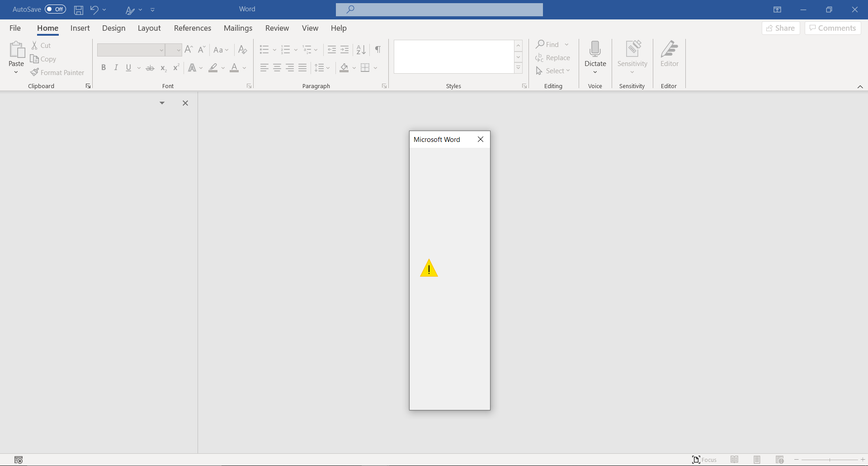The width and height of the screenshot is (868, 466).
Task: Click Decrease Font Size icon
Action: (x=202, y=49)
